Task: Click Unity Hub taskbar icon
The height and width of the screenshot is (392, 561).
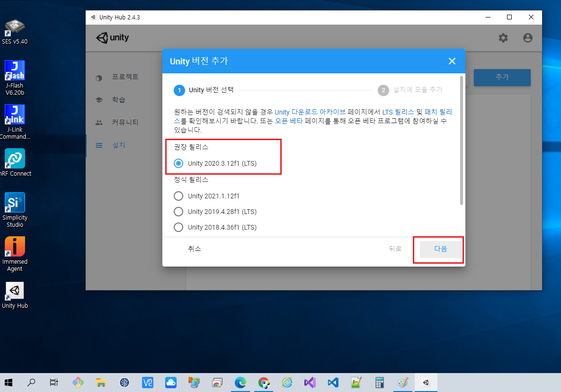Action: coord(426,383)
